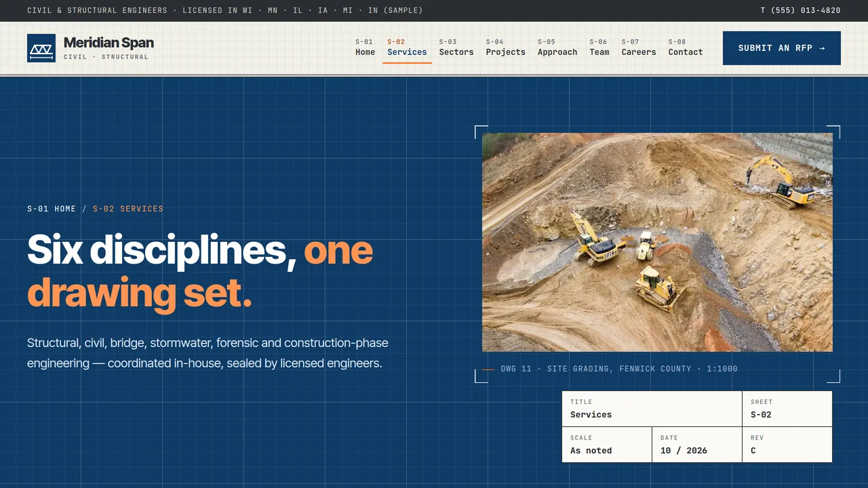This screenshot has height=488, width=868.
Task: Click the Meridian Span bridge logo icon
Action: (41, 48)
